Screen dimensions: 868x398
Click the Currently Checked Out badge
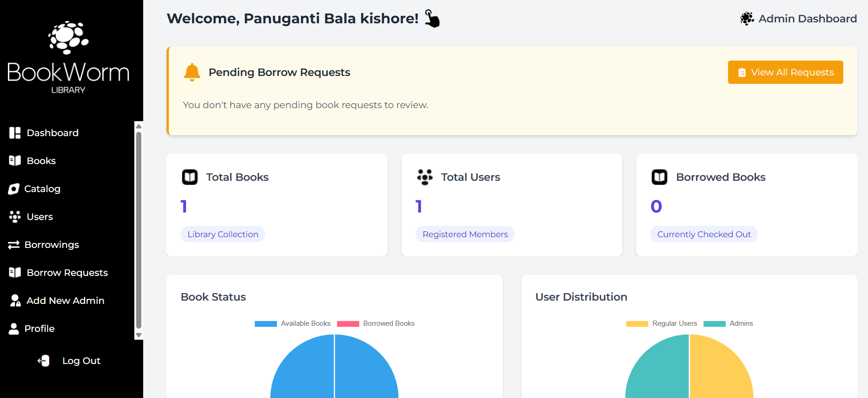pyautogui.click(x=704, y=234)
